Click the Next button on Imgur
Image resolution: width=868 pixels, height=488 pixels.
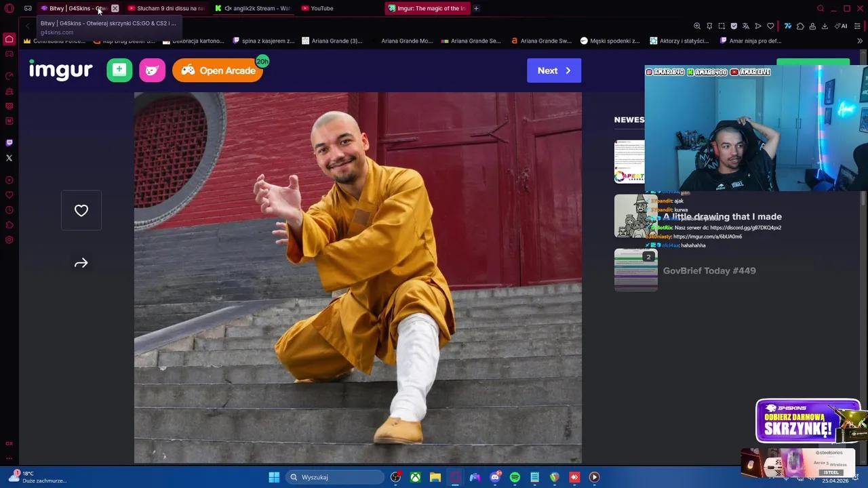click(553, 70)
